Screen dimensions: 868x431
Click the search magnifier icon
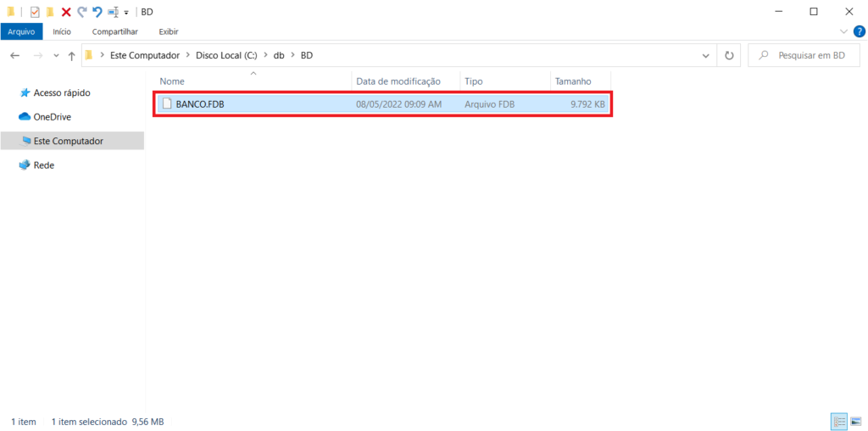[x=764, y=56]
